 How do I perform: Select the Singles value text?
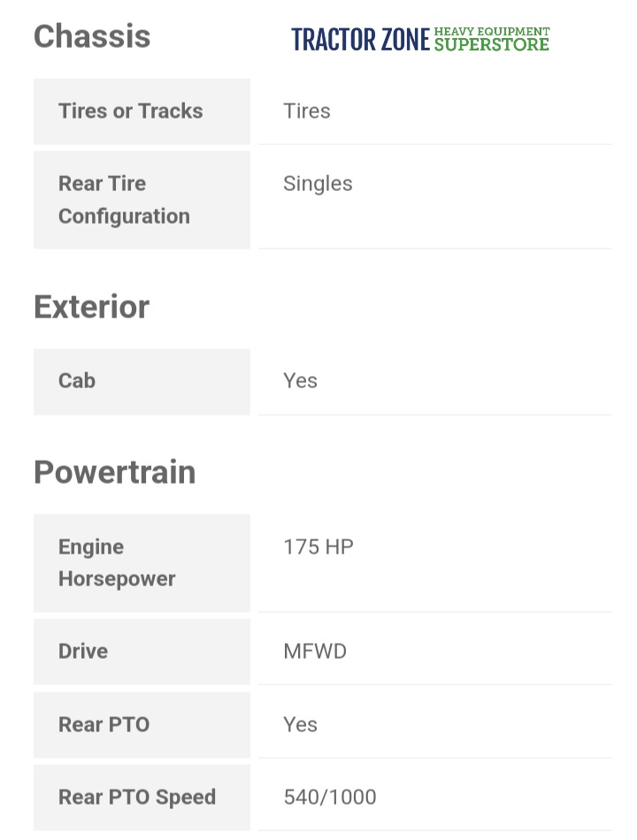[318, 184]
